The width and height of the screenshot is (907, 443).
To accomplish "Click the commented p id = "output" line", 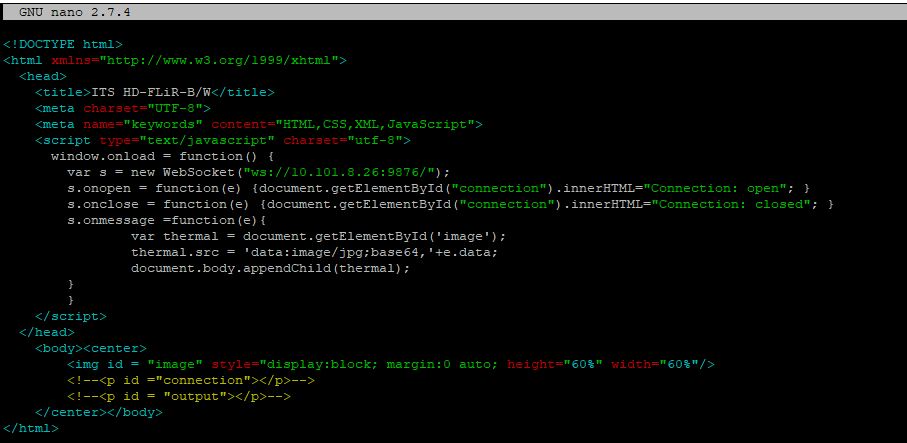I will pyautogui.click(x=179, y=397).
